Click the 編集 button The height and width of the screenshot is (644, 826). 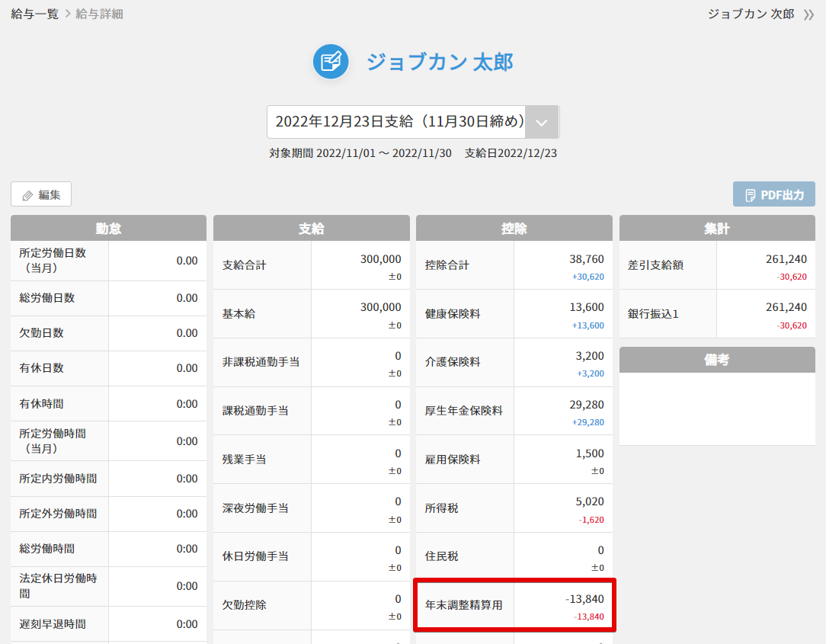[41, 194]
